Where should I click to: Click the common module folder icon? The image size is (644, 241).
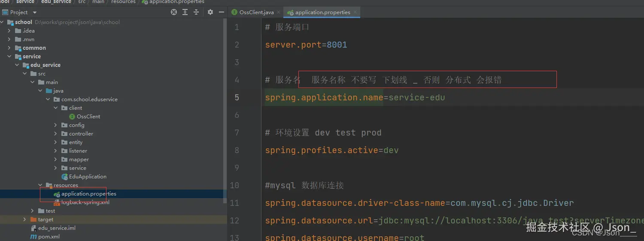click(x=18, y=48)
